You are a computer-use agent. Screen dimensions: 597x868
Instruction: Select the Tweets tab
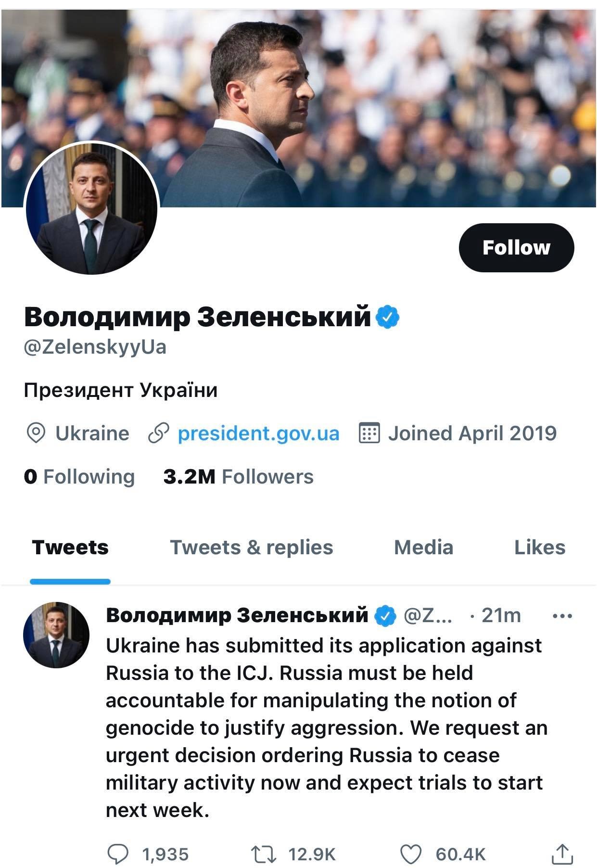[x=70, y=548]
